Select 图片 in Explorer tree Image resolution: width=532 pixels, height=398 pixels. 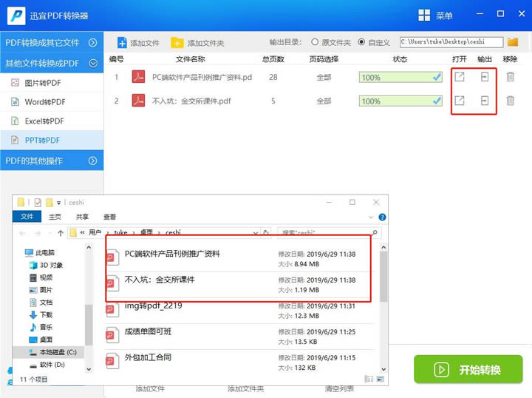pyautogui.click(x=41, y=290)
